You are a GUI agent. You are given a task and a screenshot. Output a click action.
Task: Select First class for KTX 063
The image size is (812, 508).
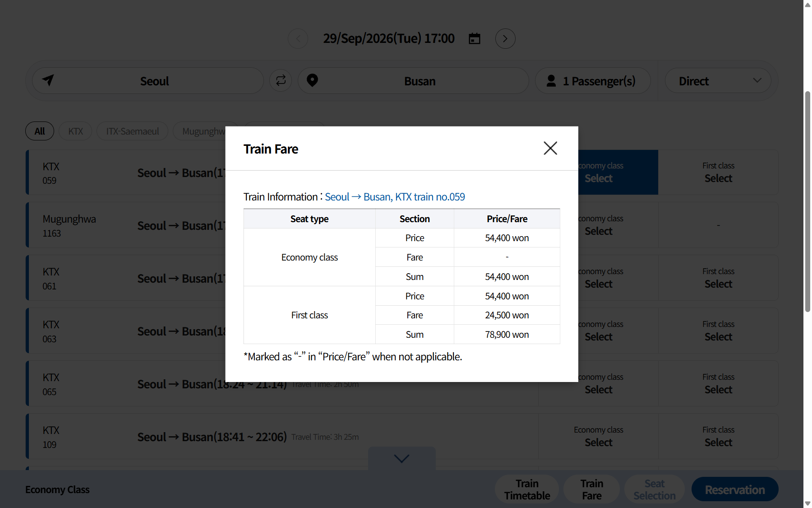pyautogui.click(x=718, y=331)
